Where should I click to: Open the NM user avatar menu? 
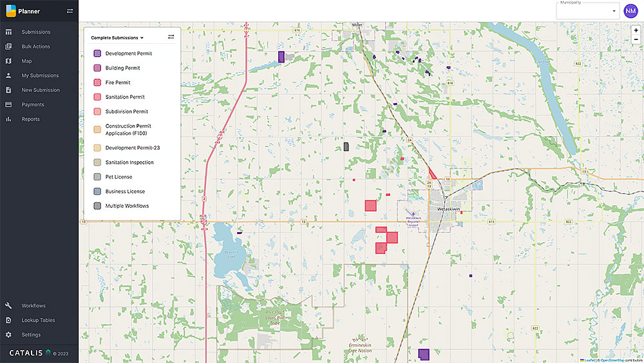[630, 11]
